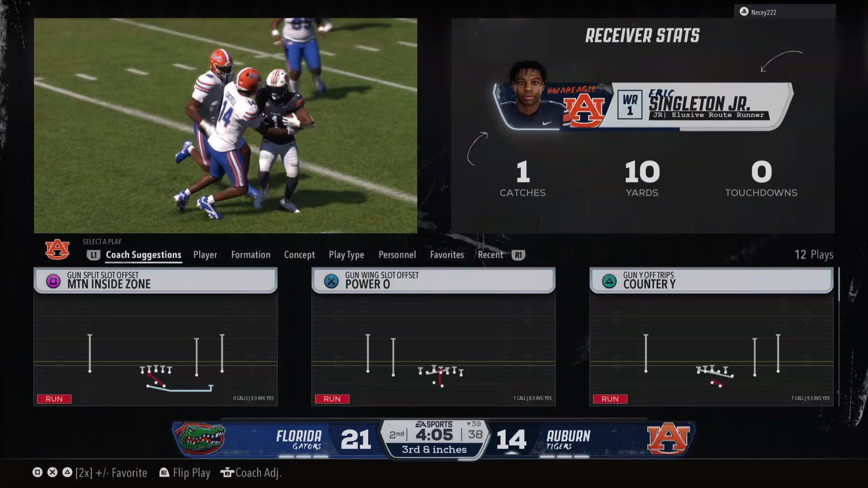Open the Player tab
868x488 pixels.
[x=205, y=255]
